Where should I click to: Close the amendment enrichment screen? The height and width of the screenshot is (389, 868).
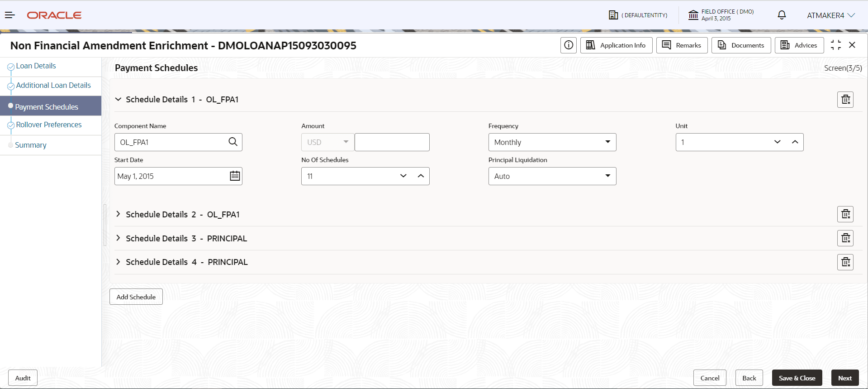852,45
